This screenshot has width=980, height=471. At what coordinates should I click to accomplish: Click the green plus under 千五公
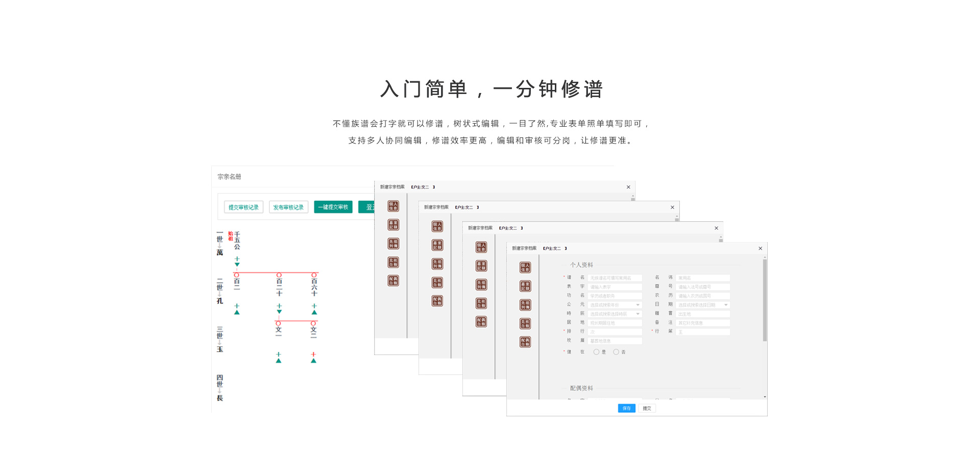coord(237,259)
